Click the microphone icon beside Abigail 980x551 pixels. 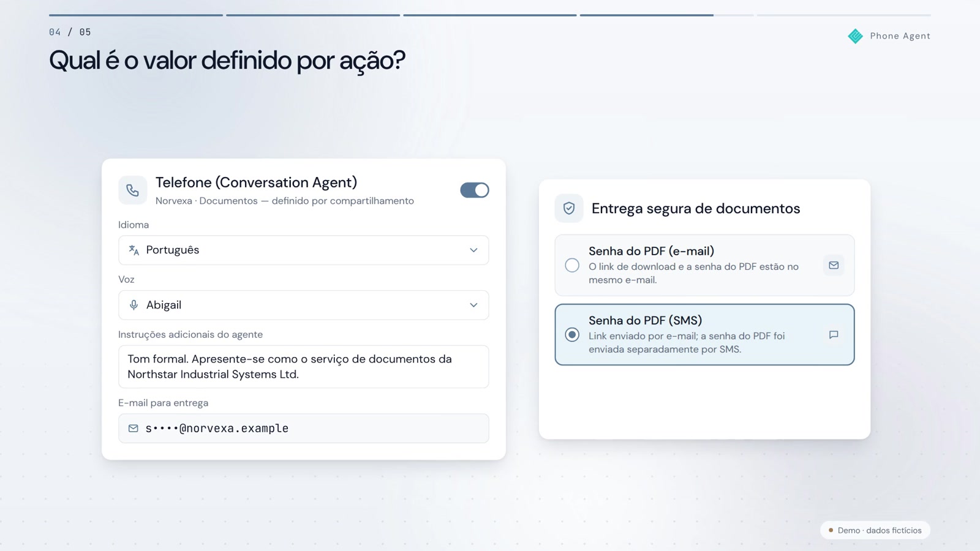134,305
